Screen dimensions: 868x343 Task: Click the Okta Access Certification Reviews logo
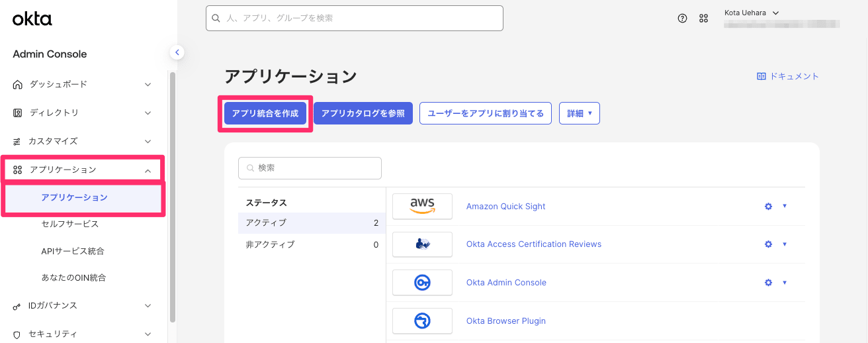(x=422, y=244)
